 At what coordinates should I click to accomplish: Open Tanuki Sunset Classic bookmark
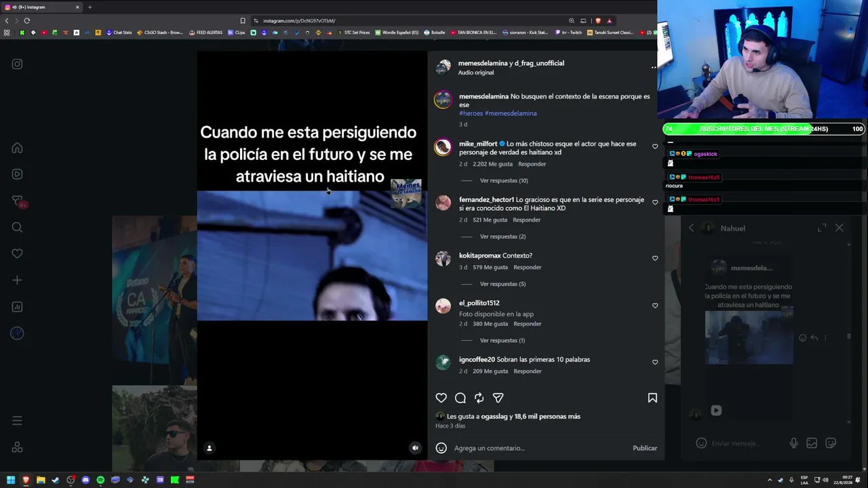pos(610,33)
